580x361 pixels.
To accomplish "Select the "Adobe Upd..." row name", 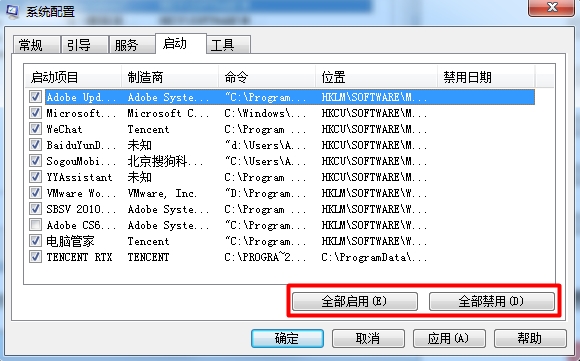I will [x=81, y=97].
